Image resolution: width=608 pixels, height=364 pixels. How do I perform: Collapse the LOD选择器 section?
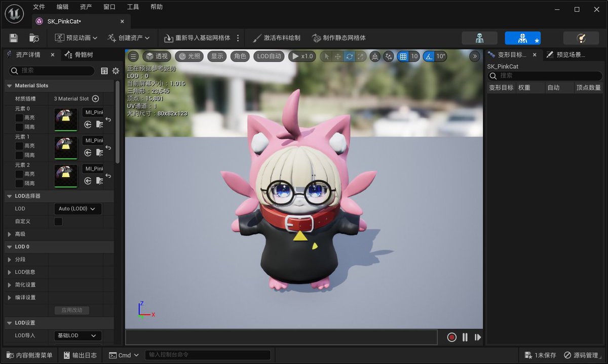click(x=10, y=196)
